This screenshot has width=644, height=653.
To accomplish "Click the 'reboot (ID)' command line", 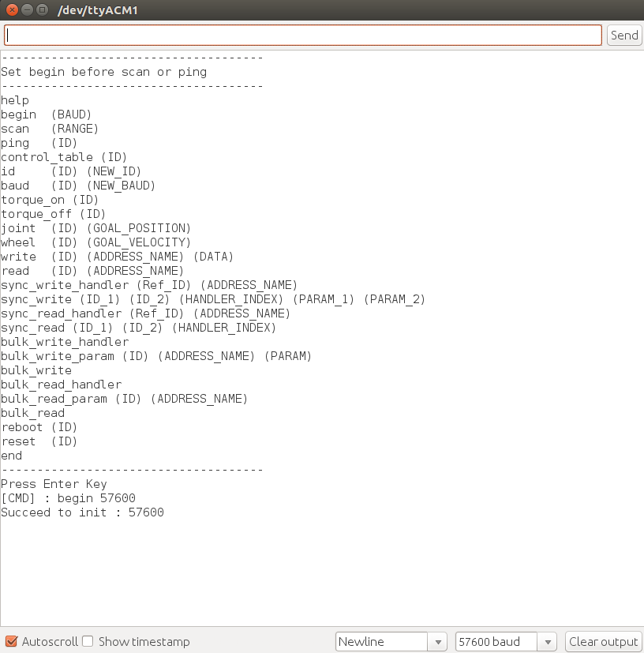I will click(39, 427).
